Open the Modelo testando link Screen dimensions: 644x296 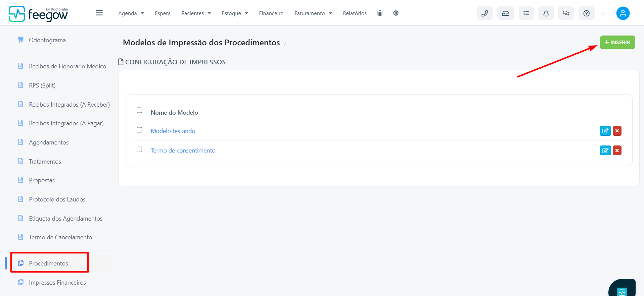click(x=173, y=131)
